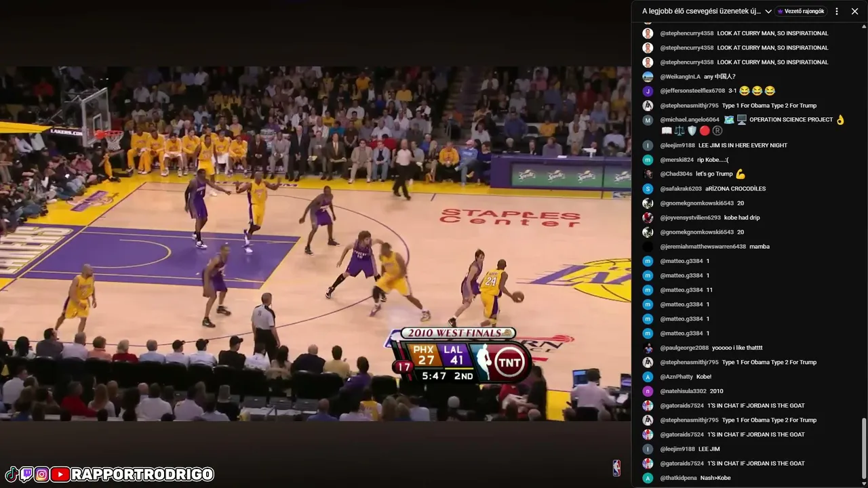Click the avatar beside LEE JIM IS IN HERE EVERY NIGHT
868x488 pixels.
pos(648,146)
